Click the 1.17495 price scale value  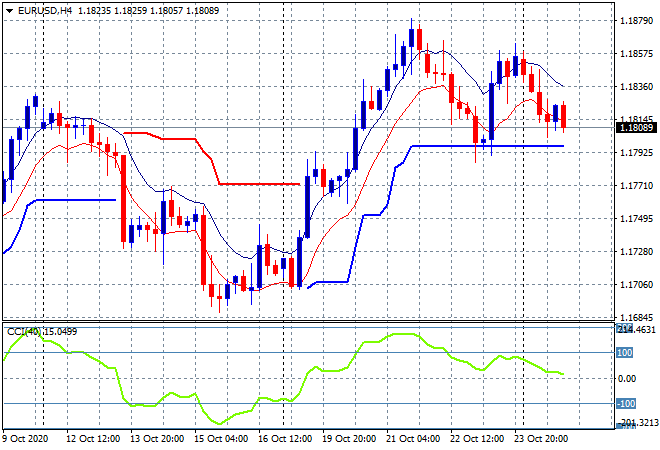[636, 218]
